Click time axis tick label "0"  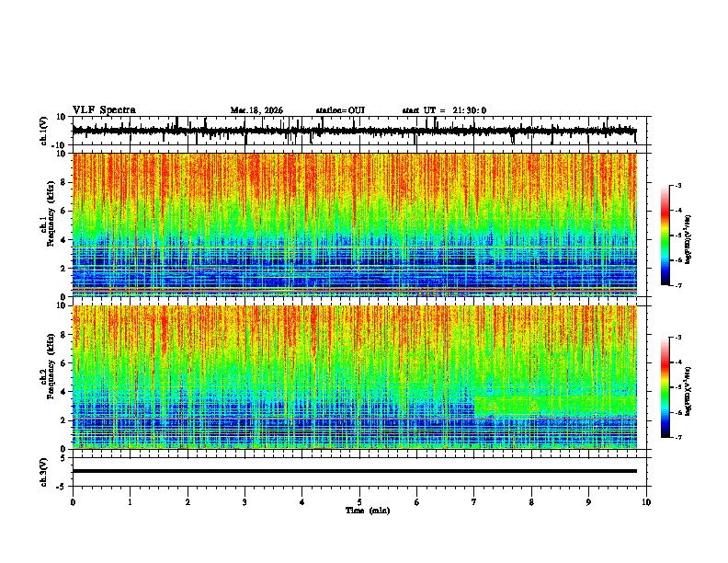[73, 502]
